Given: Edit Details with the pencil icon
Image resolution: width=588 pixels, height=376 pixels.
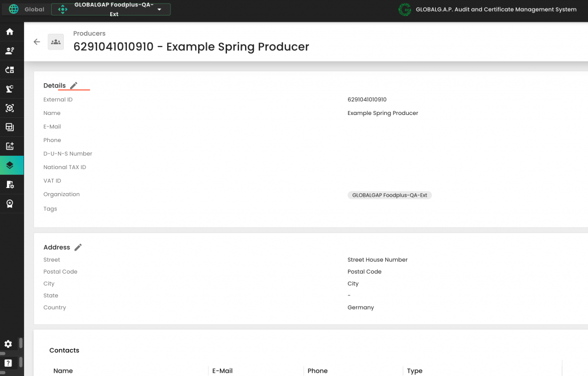Looking at the screenshot, I should (x=73, y=86).
